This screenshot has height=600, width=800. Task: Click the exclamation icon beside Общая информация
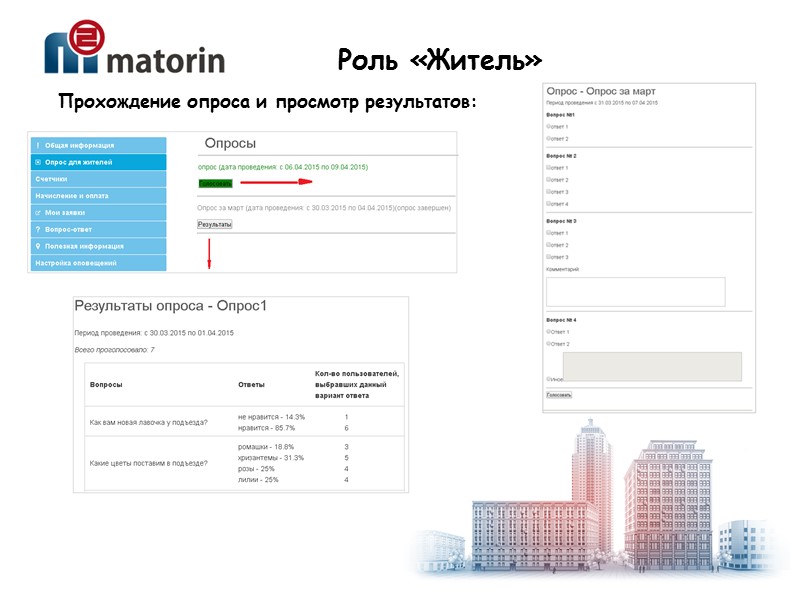pos(38,145)
